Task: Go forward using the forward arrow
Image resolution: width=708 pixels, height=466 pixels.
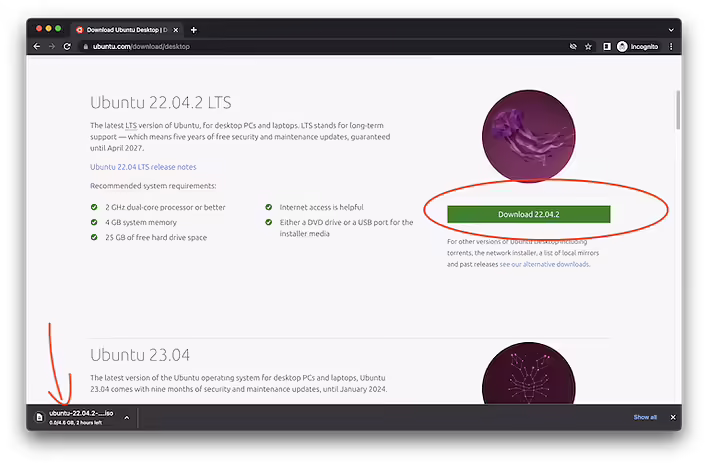Action: click(52, 47)
